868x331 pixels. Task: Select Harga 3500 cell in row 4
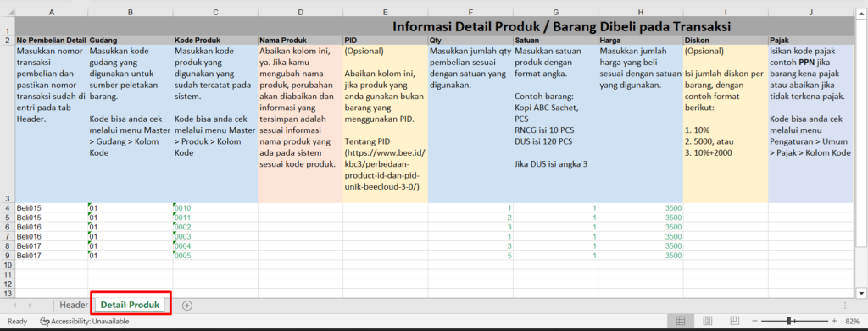coord(641,207)
